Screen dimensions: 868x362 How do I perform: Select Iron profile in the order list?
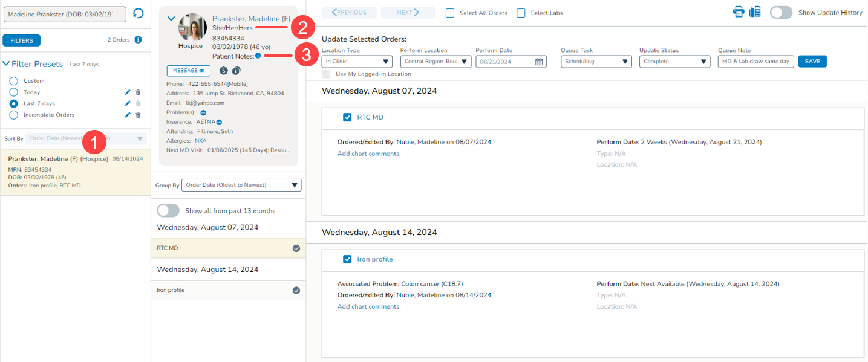coord(228,290)
